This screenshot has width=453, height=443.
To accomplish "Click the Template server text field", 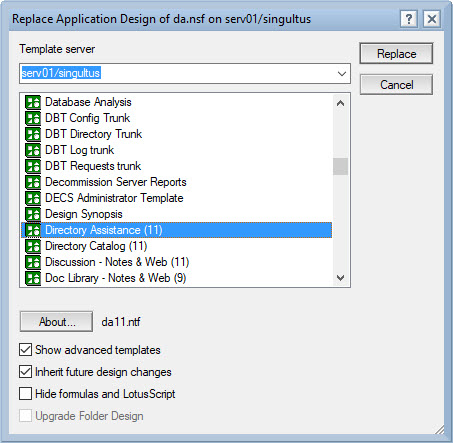I will pos(177,73).
